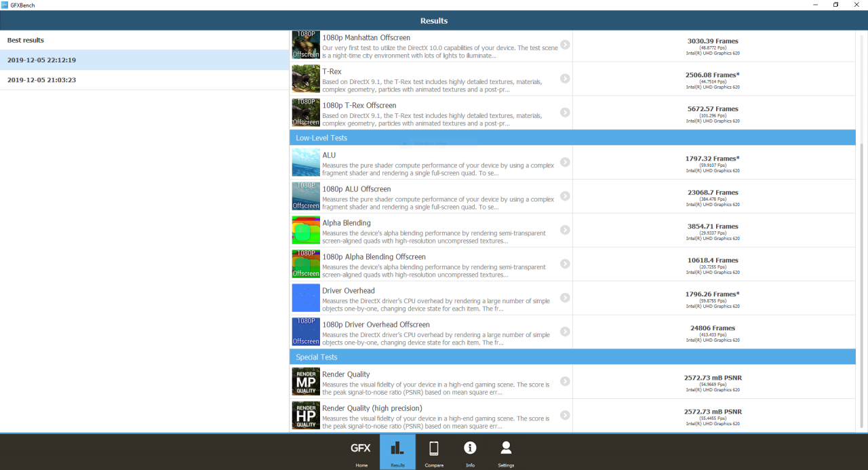Expand Alpha Blending test details arrow
The image size is (868, 470).
point(565,230)
